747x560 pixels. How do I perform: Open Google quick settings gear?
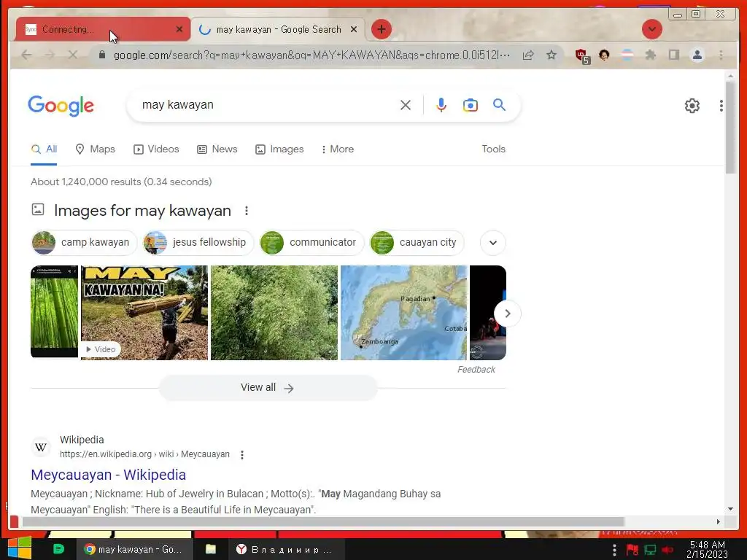coord(692,106)
